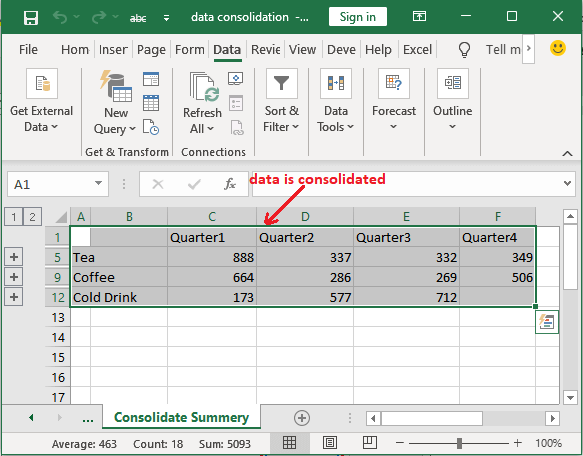Switch to the Home tab
583x456 pixels.
(x=75, y=49)
